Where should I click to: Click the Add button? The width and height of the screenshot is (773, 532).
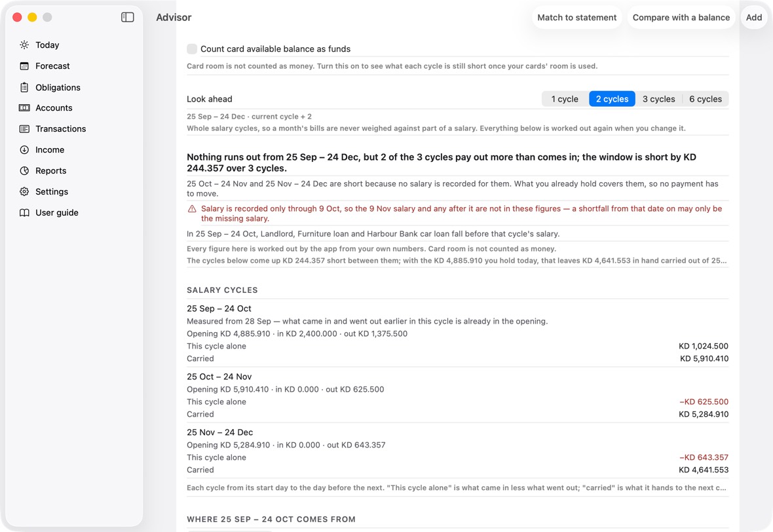pyautogui.click(x=754, y=17)
